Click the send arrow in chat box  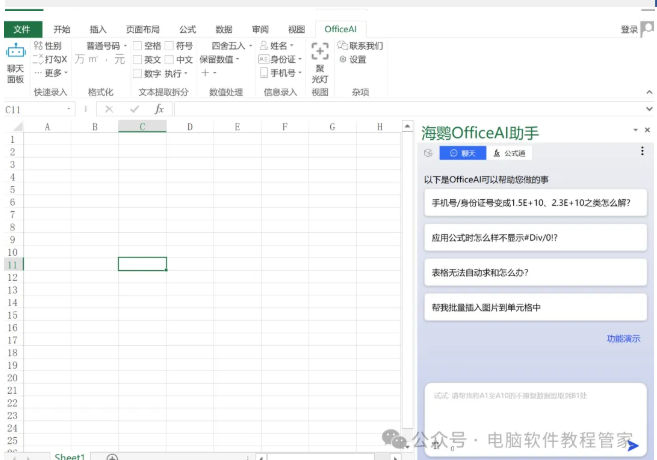point(633,446)
